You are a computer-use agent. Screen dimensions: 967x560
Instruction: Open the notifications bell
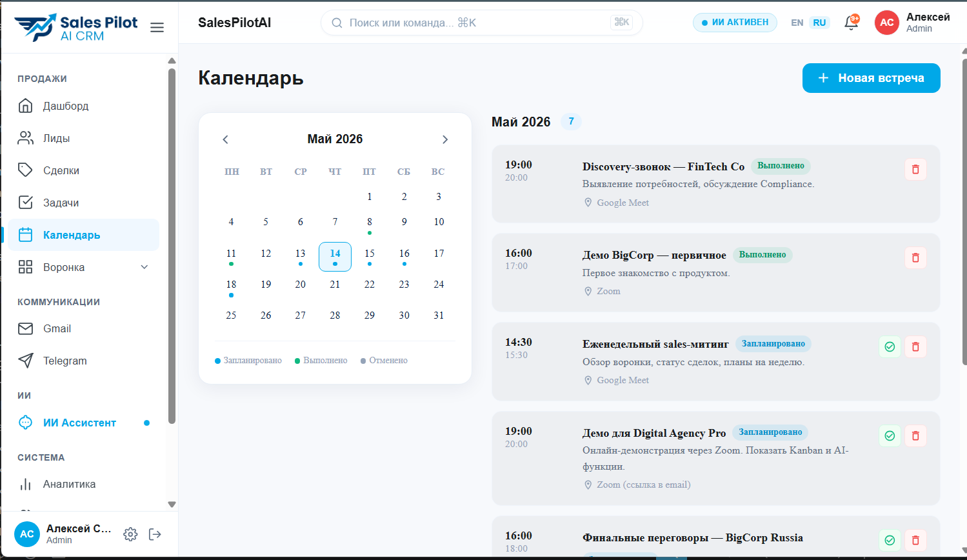point(852,23)
